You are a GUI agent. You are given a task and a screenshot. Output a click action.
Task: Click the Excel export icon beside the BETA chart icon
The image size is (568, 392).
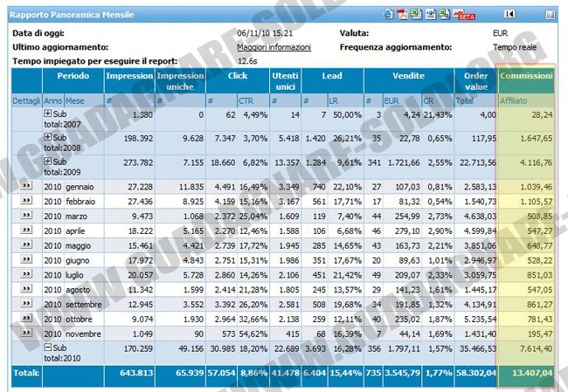[x=444, y=14]
